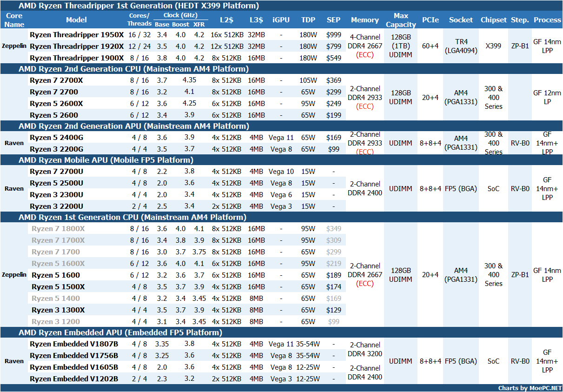
Task: Click the 2-Channel DDR4 3200 memory cell
Action: (365, 350)
